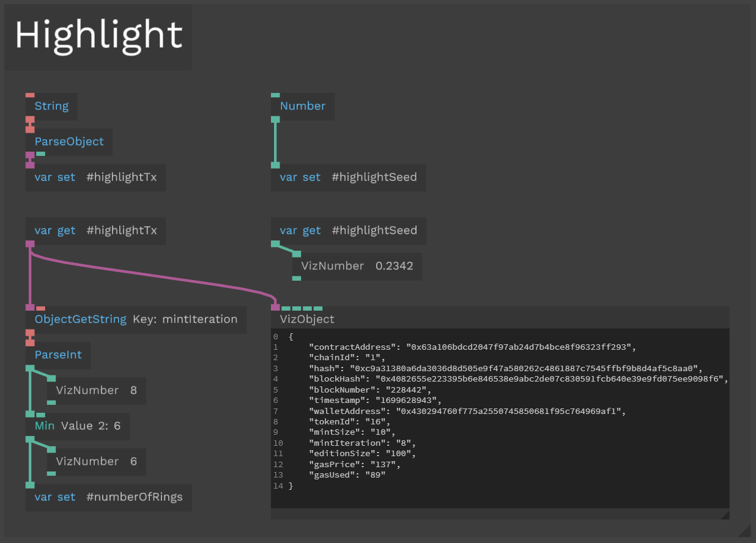Click the teal input port atop Number

[275, 95]
